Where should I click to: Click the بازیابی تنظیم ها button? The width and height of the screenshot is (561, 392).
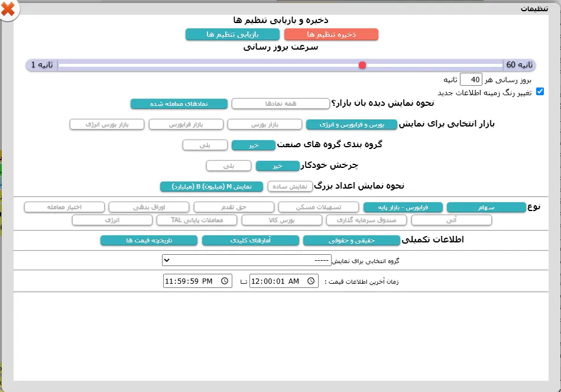coord(232,34)
